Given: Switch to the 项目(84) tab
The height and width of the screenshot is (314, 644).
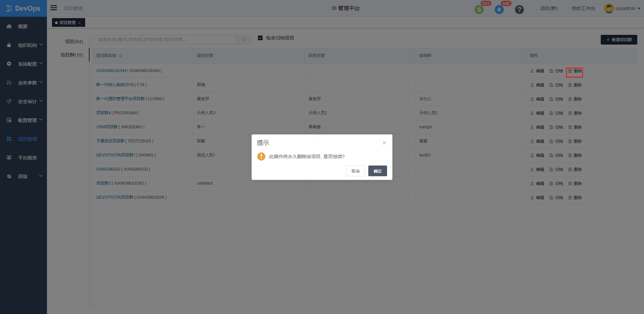Looking at the screenshot, I should click(x=74, y=42).
